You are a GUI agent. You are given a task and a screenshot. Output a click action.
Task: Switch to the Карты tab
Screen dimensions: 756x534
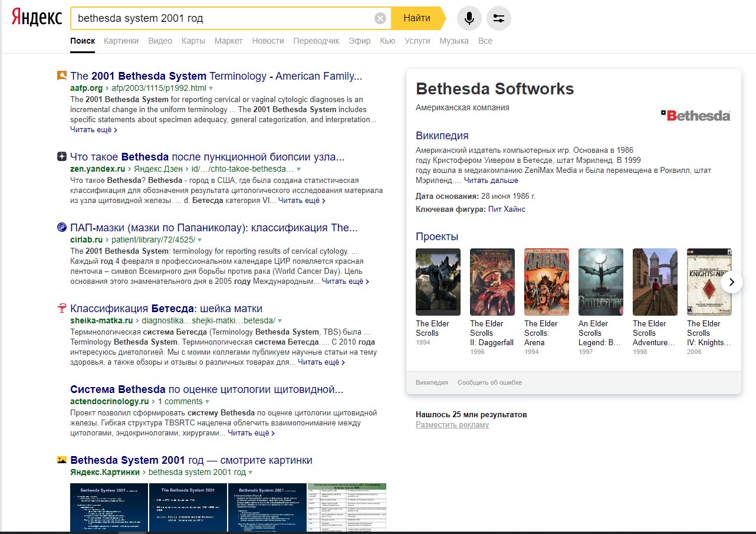193,41
